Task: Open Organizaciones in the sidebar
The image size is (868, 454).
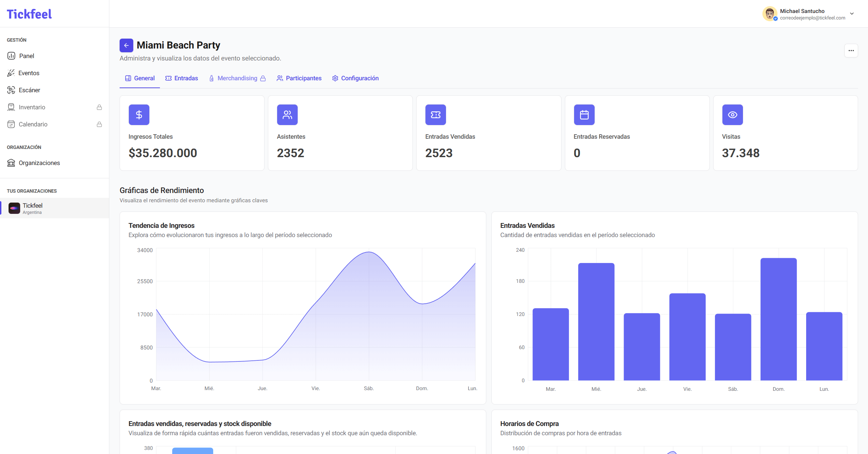Action: point(39,163)
